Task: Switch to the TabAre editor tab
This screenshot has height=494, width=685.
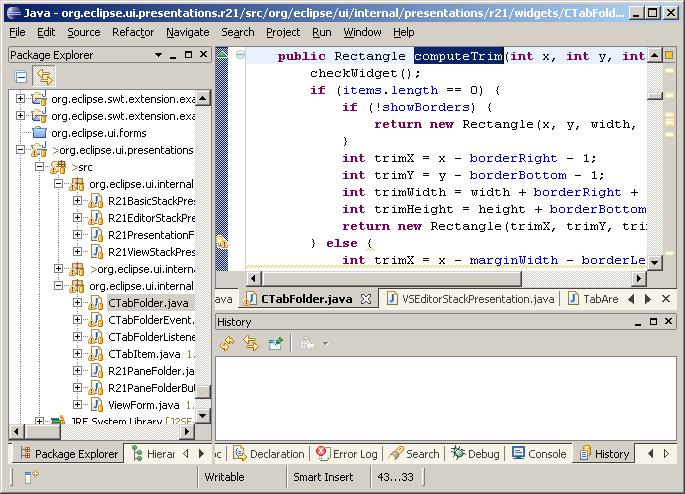Action: [593, 299]
